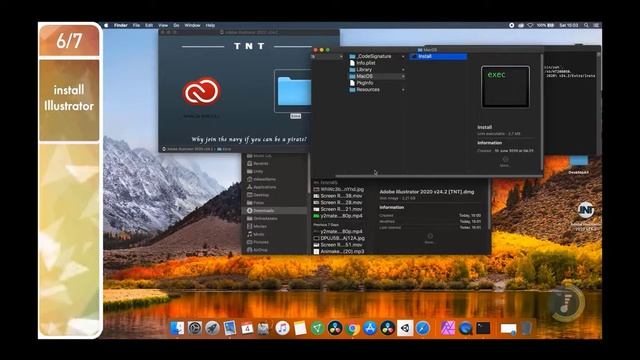Image resolution: width=640 pixels, height=360 pixels.
Task: Open the App Store in the Dock
Action: pos(370,328)
